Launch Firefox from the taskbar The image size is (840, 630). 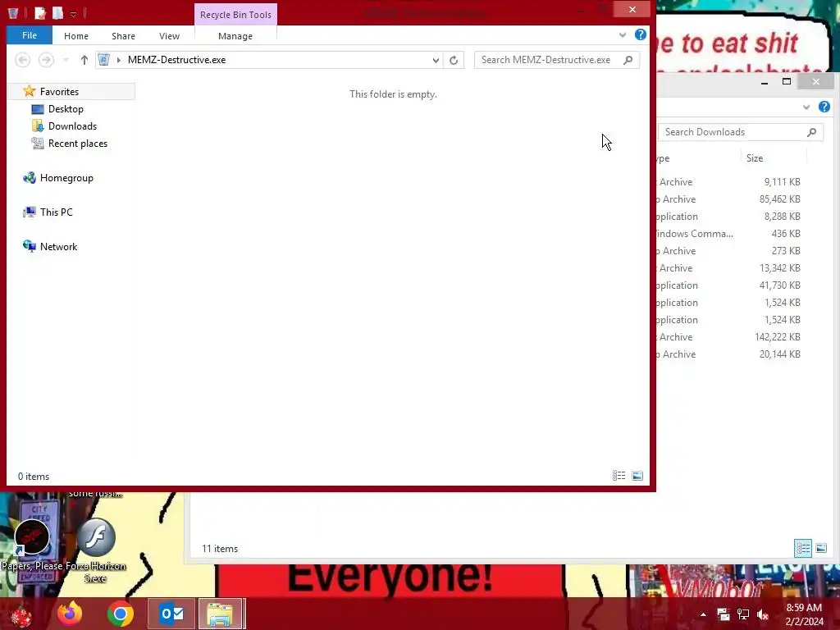(70, 614)
